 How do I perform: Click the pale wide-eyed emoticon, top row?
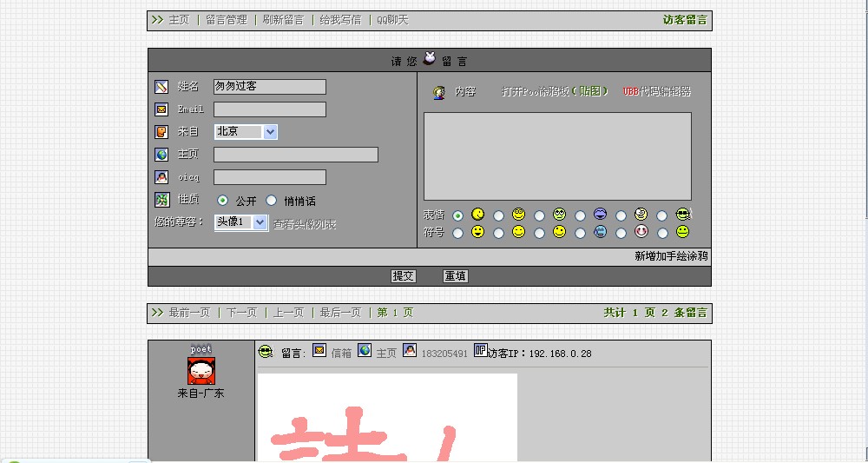tap(641, 215)
